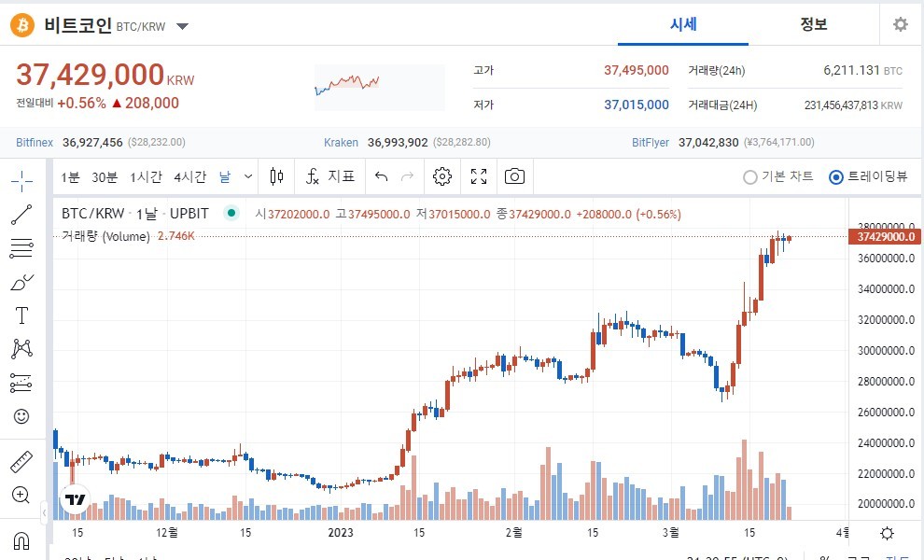Switch to the 정보 tab
The width and height of the screenshot is (924, 560).
point(813,25)
